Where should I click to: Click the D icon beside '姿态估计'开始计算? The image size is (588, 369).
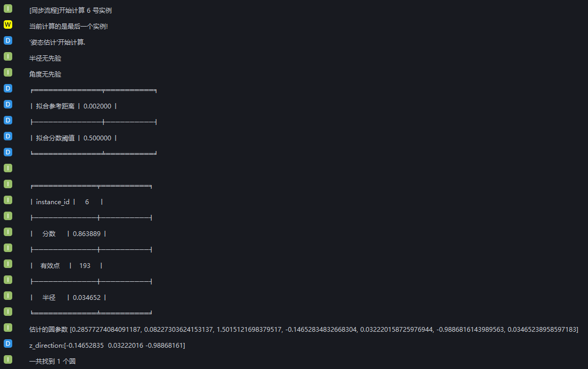pos(8,40)
